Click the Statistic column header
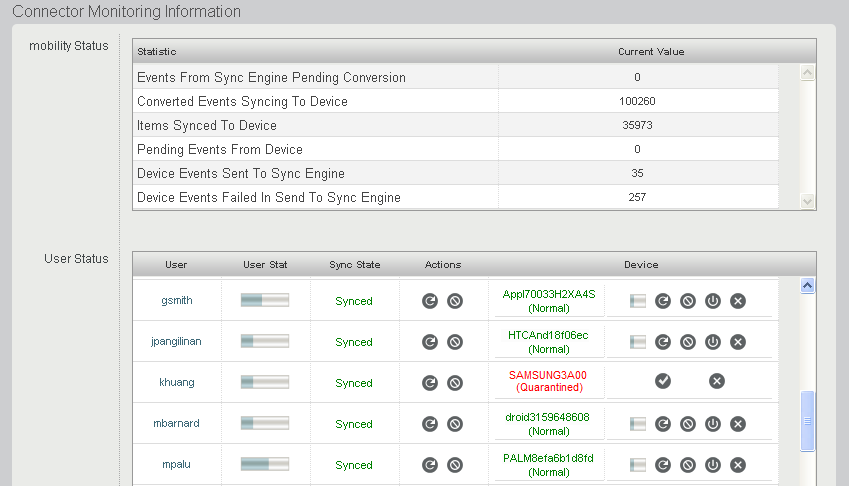This screenshot has height=486, width=849. [157, 51]
